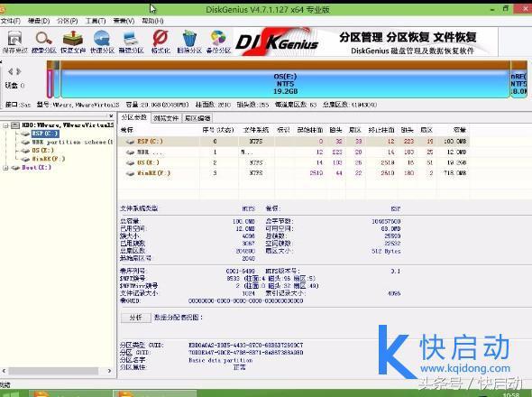This screenshot has height=397, width=532.
Task: Expand the Boot(X:) tree node
Action: (x=5, y=168)
